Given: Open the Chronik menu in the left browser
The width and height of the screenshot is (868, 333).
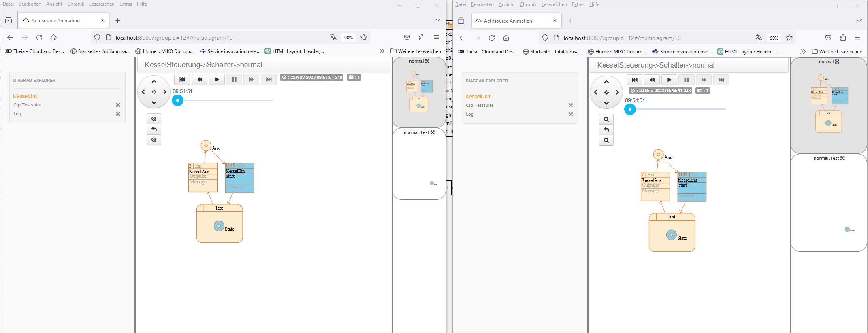Looking at the screenshot, I should point(76,4).
